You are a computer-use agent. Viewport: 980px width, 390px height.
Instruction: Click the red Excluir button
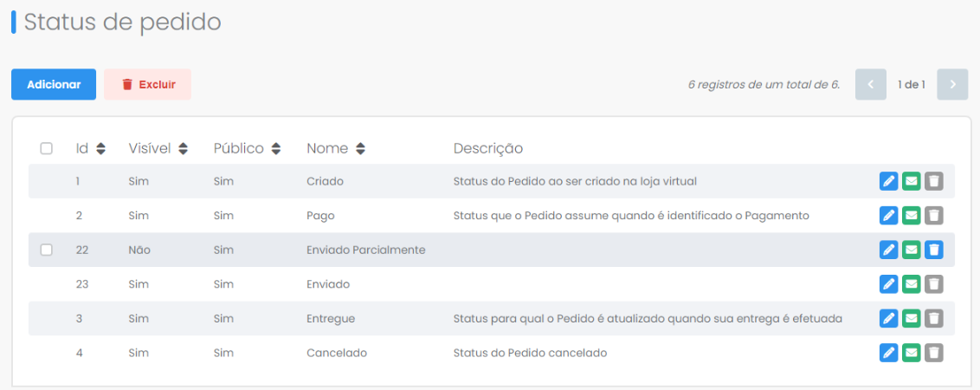(147, 85)
